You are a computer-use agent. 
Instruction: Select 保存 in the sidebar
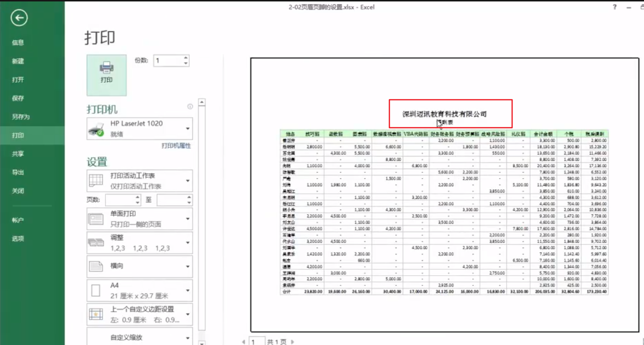tap(18, 98)
